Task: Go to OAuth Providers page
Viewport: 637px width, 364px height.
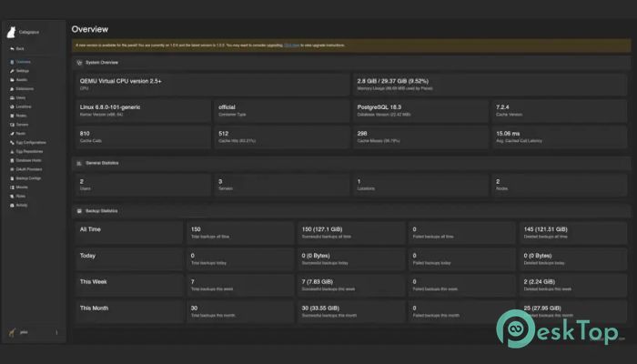Action: pyautogui.click(x=29, y=169)
